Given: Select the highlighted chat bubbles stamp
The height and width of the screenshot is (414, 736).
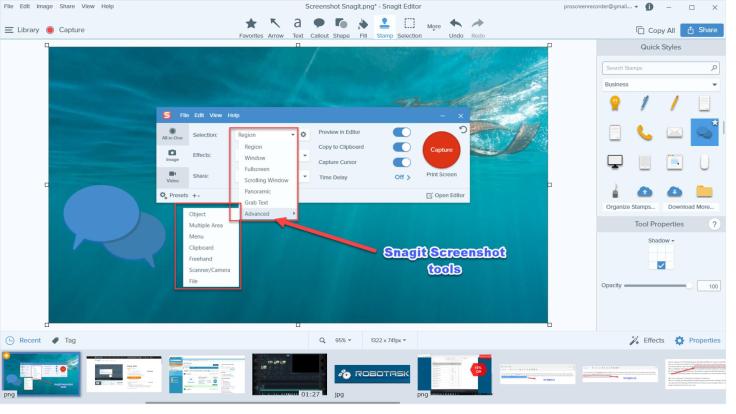Looking at the screenshot, I should tap(704, 132).
